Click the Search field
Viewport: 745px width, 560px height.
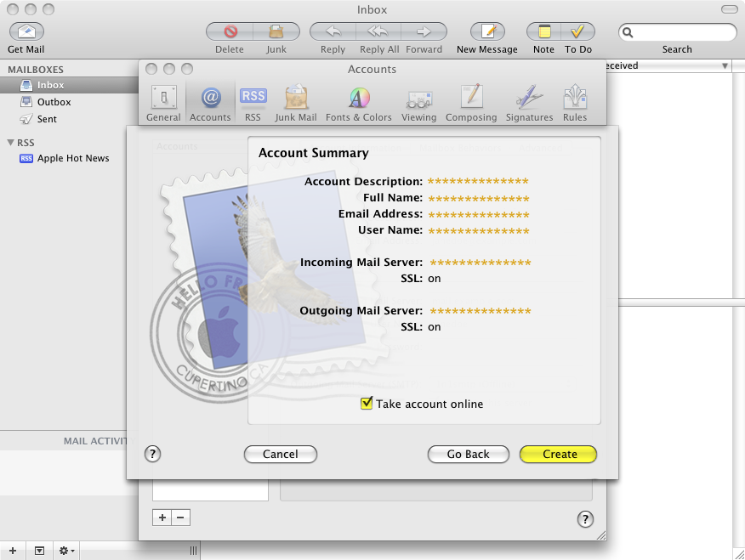click(x=678, y=32)
